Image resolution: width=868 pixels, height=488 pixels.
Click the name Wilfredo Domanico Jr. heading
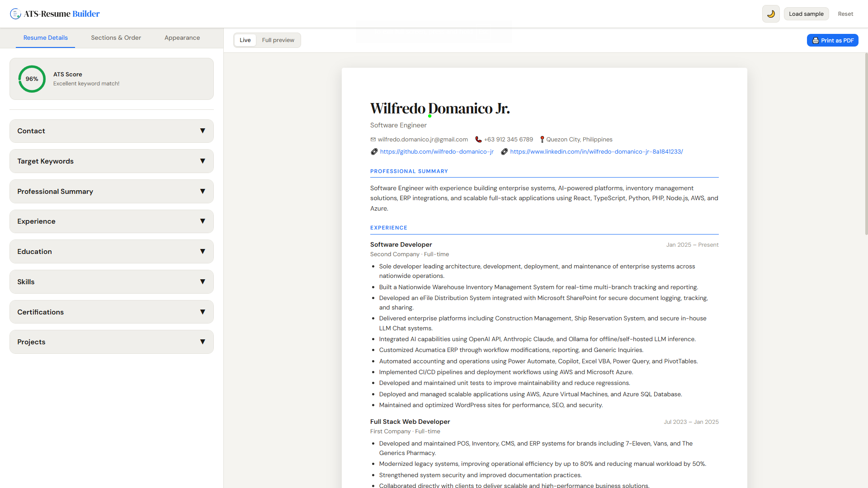440,108
